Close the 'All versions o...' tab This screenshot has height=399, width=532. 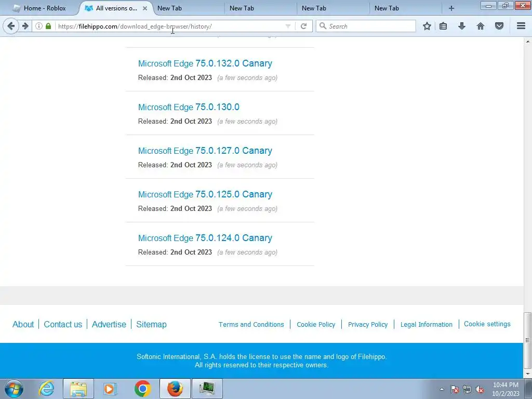coord(145,8)
